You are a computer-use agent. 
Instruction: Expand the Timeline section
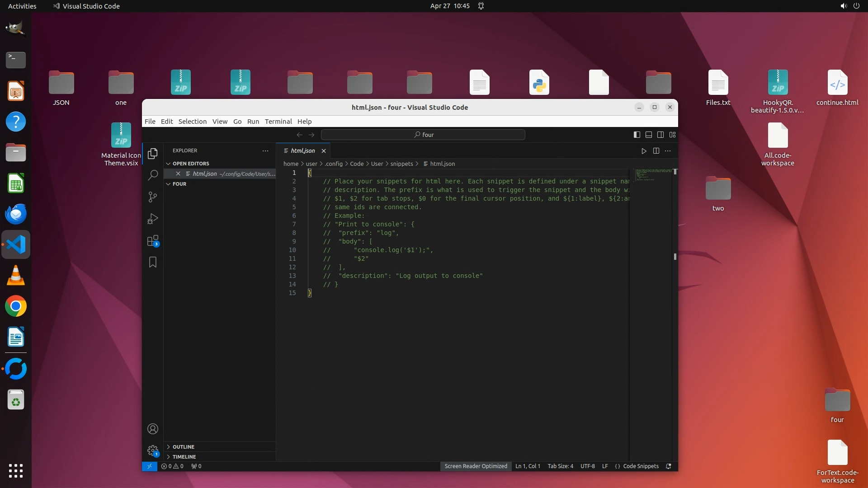click(x=184, y=457)
